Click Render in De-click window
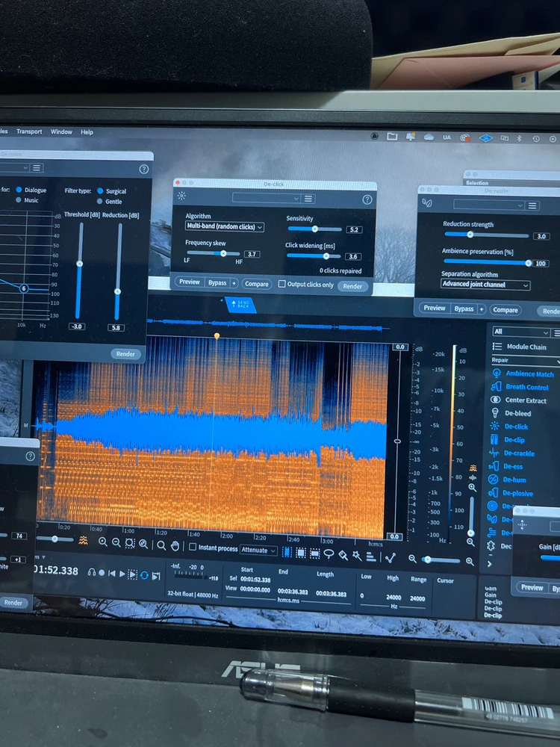The image size is (560, 747). point(352,286)
